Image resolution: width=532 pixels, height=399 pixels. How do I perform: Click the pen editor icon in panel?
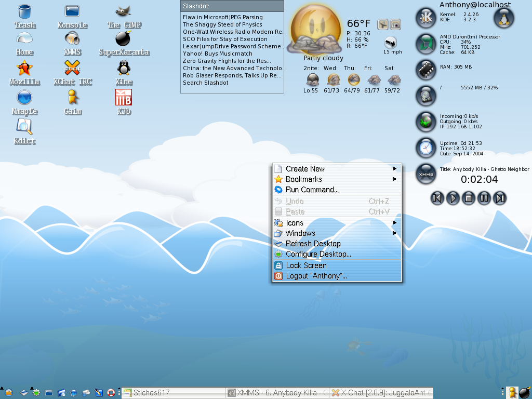(99, 393)
